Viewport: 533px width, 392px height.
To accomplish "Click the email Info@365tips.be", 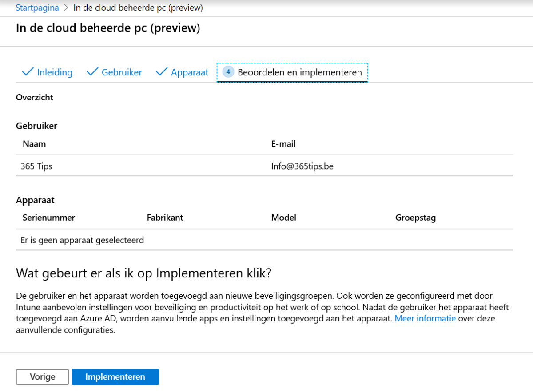I will [302, 166].
